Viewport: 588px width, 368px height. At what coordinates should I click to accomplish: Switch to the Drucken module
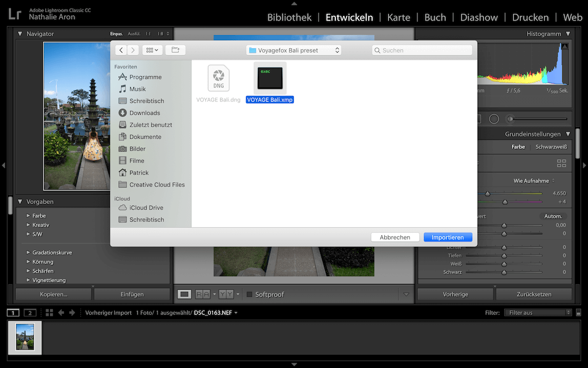pos(530,17)
